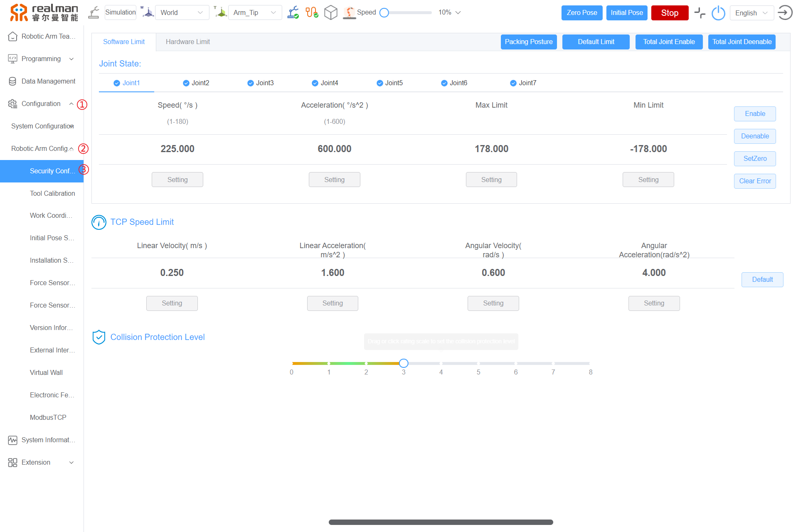
Task: Click the Total Joint Deenable button
Action: 742,42
